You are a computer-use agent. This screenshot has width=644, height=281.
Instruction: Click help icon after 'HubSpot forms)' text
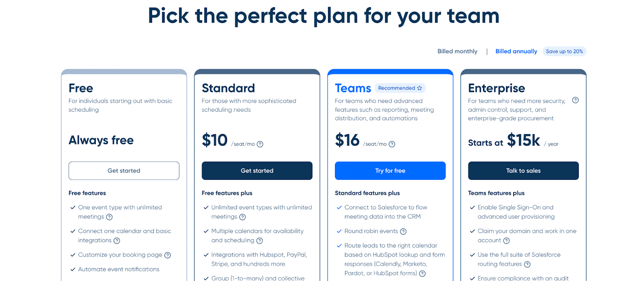(422, 274)
